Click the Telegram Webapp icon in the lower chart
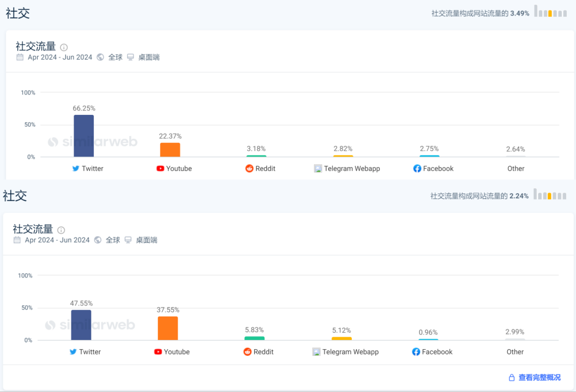576x392 pixels. coord(316,352)
